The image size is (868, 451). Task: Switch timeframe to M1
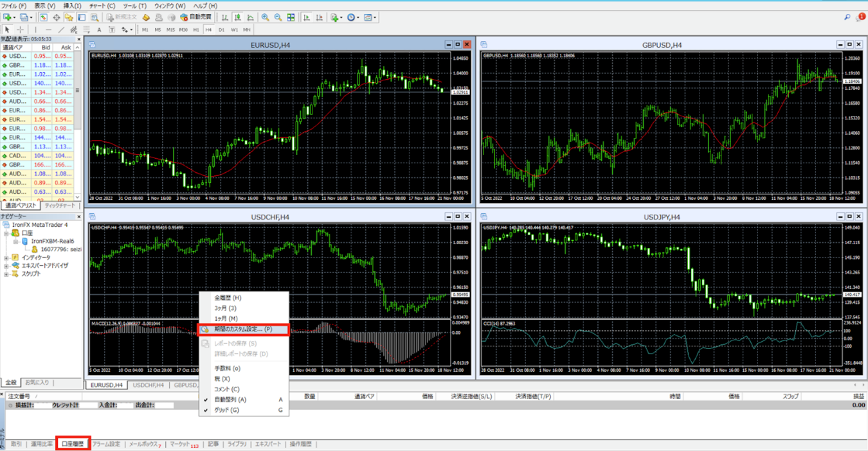pos(145,30)
